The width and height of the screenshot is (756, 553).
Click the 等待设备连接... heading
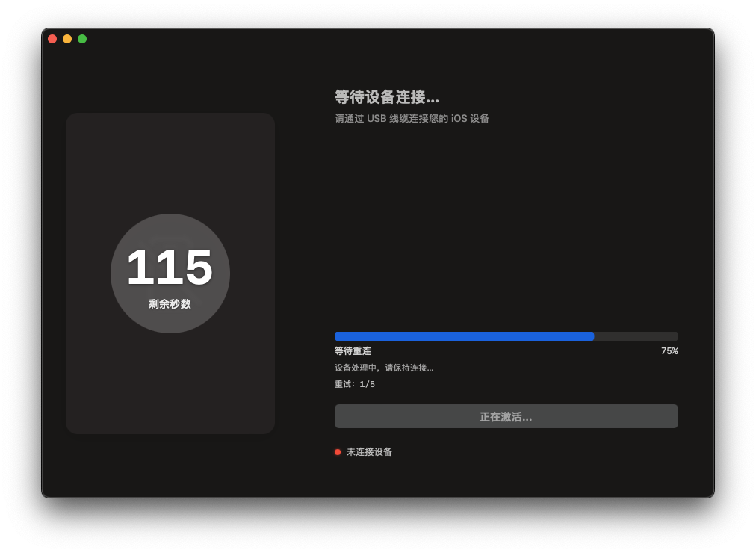tap(386, 97)
